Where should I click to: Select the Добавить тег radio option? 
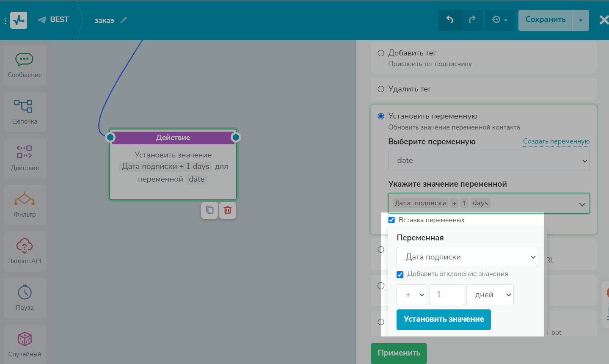[x=381, y=53]
